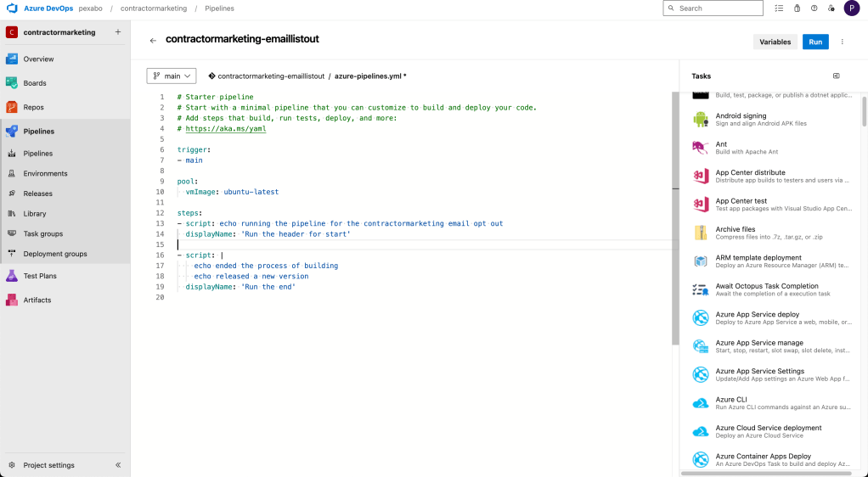Click the Variables button
The image size is (868, 477).
pos(775,42)
